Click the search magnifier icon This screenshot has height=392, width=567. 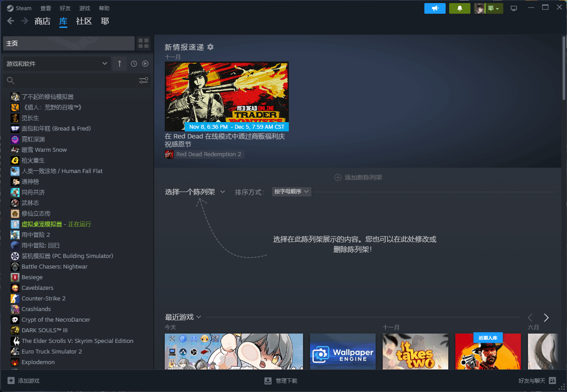(11, 81)
